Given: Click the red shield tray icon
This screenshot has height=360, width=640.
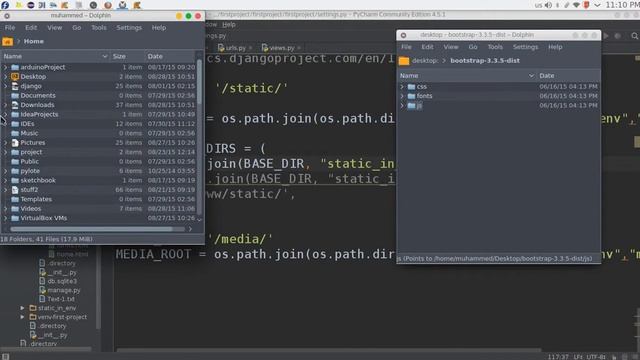Looking at the screenshot, I should pos(587,5).
